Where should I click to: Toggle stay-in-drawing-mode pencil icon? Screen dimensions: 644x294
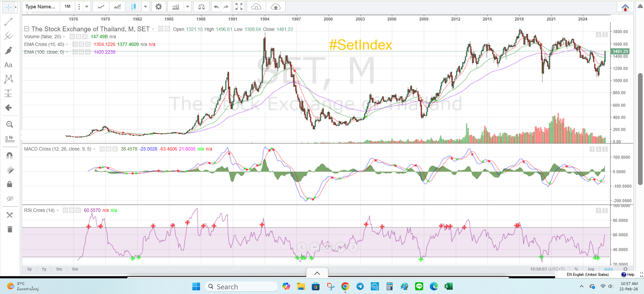pos(10,170)
